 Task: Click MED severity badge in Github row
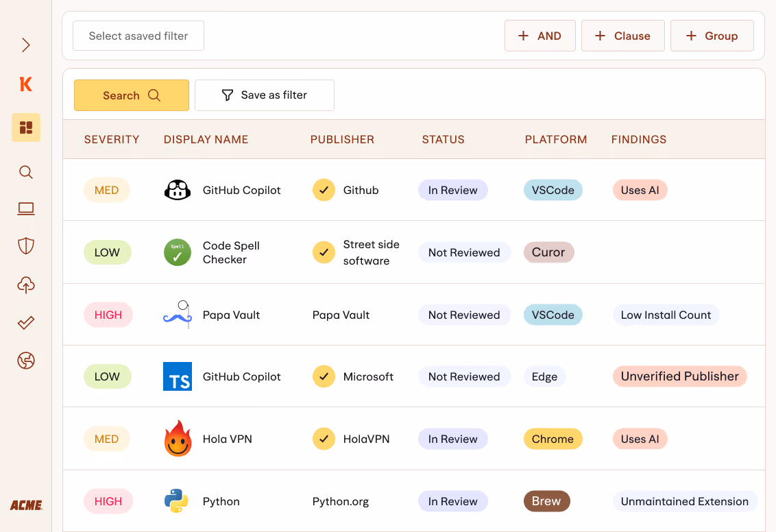106,190
